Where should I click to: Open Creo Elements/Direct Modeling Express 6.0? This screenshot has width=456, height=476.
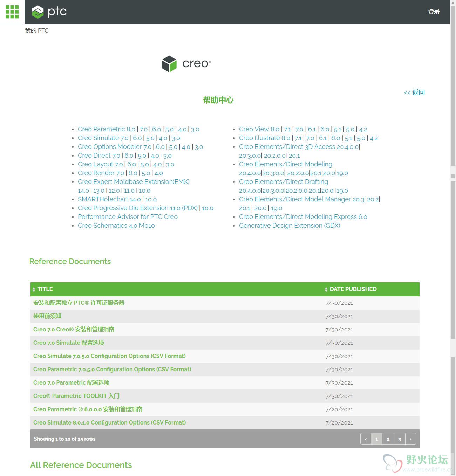pyautogui.click(x=303, y=217)
